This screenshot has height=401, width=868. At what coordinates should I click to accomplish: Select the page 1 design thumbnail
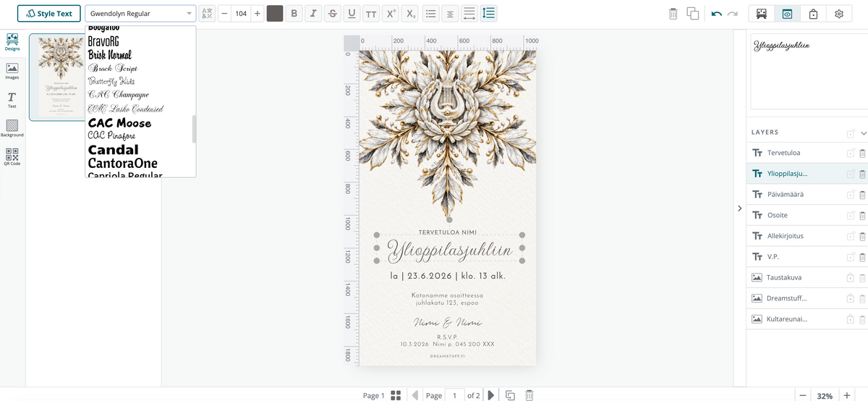[57, 77]
